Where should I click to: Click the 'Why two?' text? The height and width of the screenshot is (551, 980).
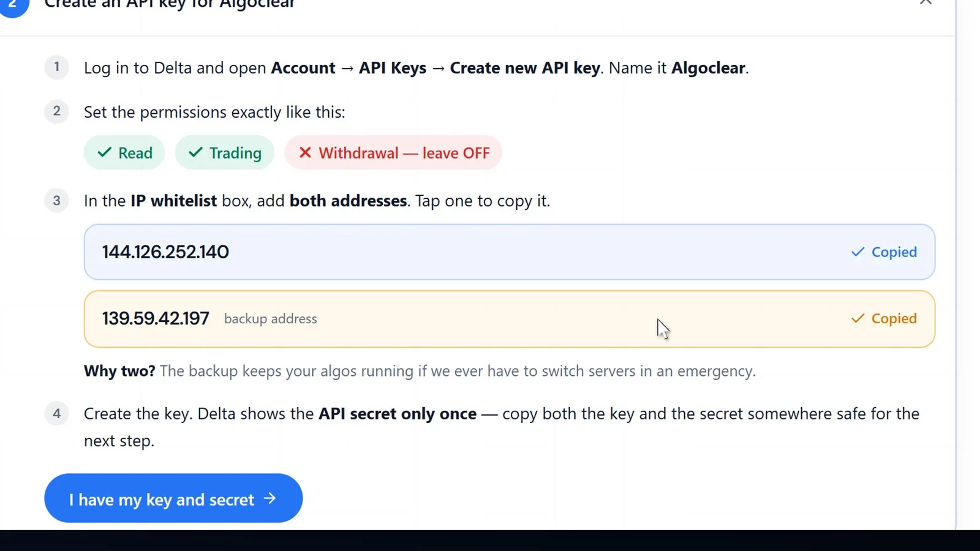click(x=119, y=371)
